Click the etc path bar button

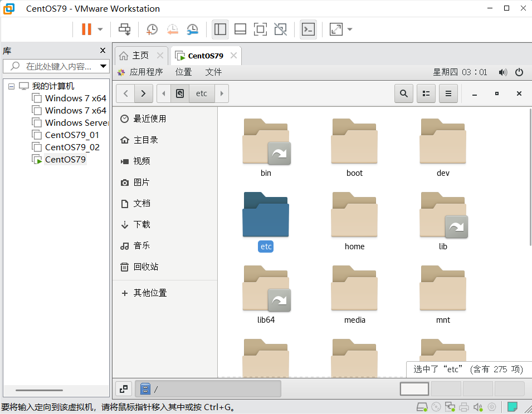tap(202, 93)
